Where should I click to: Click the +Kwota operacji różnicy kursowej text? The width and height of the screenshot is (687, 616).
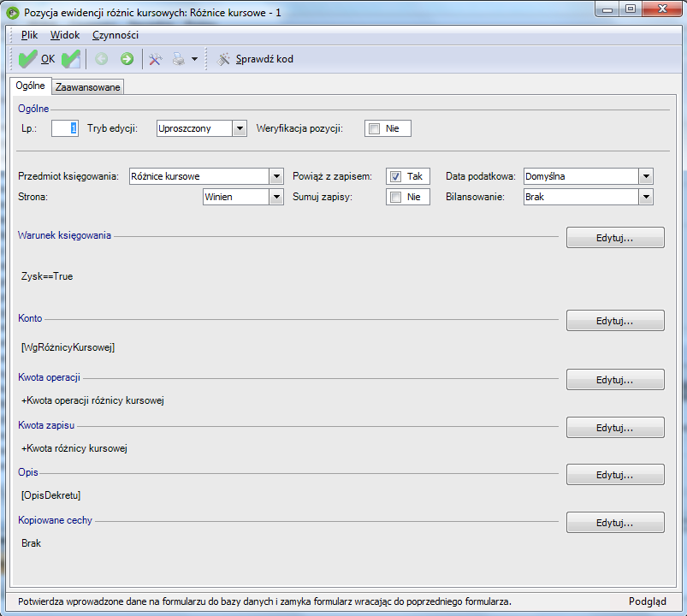coord(92,400)
